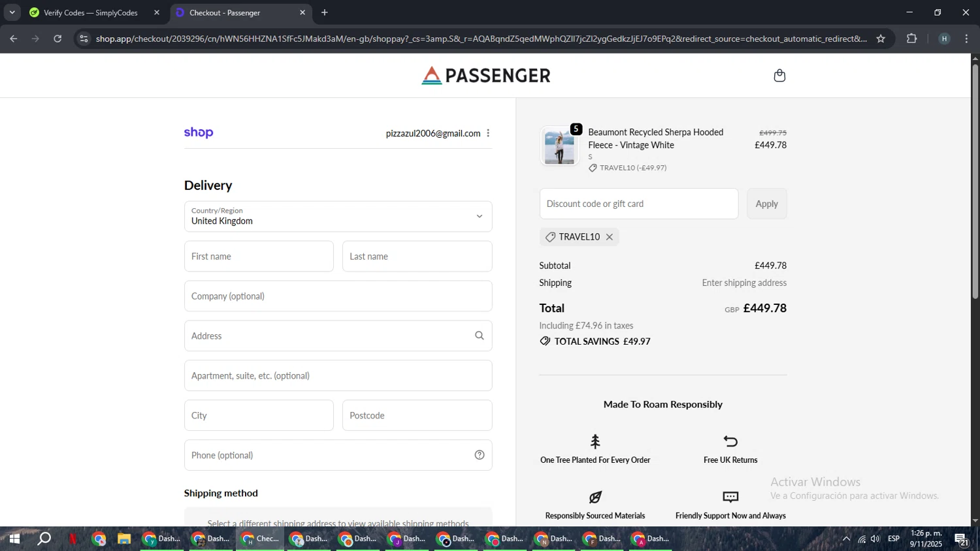The image size is (980, 551).
Task: Go back in browser history
Action: [x=14, y=39]
